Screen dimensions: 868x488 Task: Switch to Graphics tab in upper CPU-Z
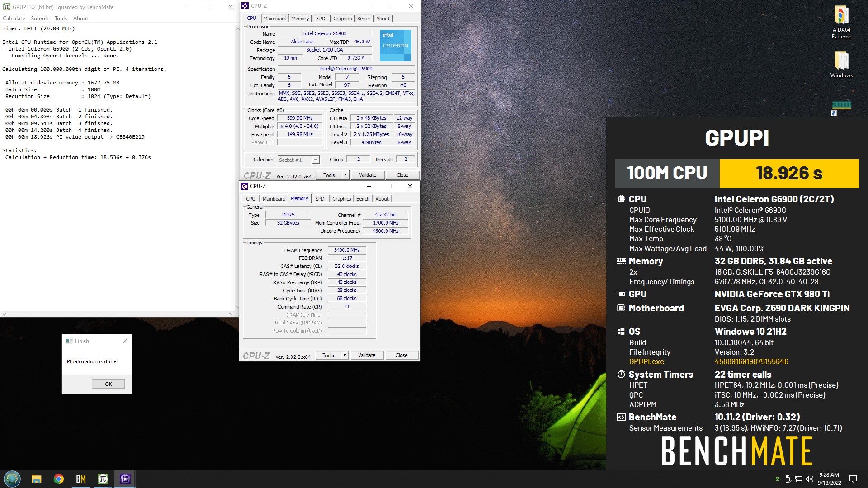[x=342, y=19]
